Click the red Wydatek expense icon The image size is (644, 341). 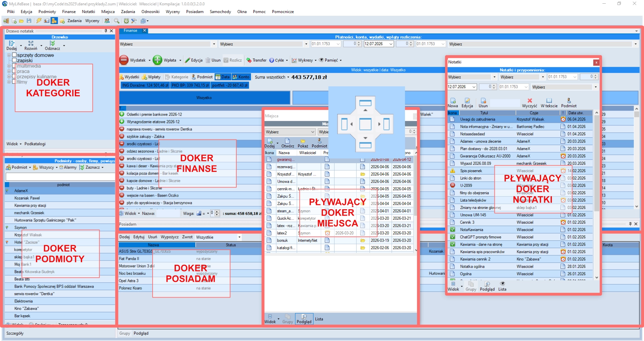point(124,60)
